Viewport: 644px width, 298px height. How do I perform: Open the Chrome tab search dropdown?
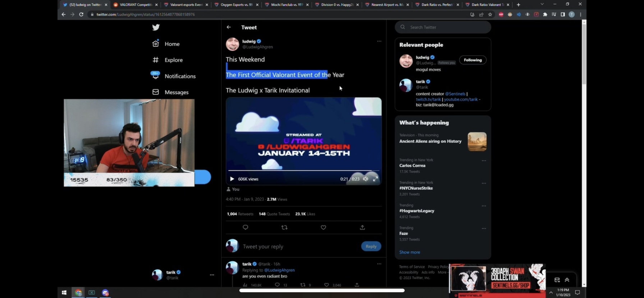(x=542, y=4)
